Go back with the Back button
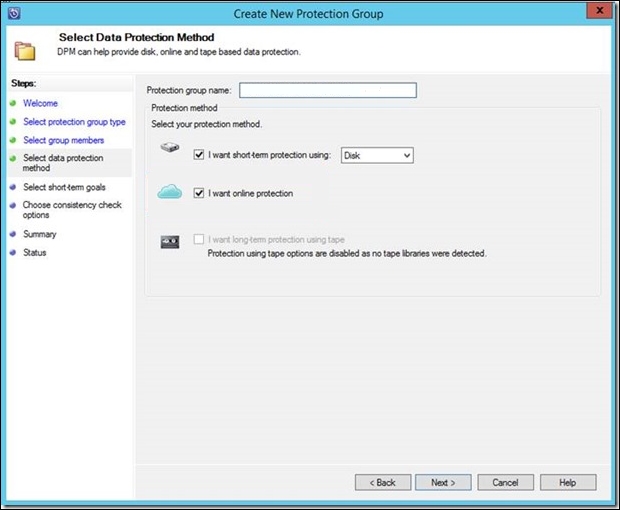The height and width of the screenshot is (510, 620). coord(383,482)
